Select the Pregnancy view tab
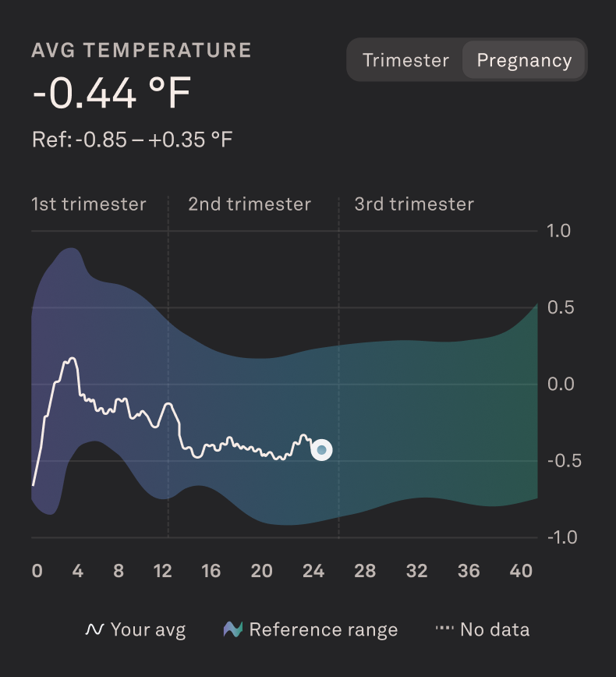Viewport: 616px width, 677px height. click(x=524, y=61)
